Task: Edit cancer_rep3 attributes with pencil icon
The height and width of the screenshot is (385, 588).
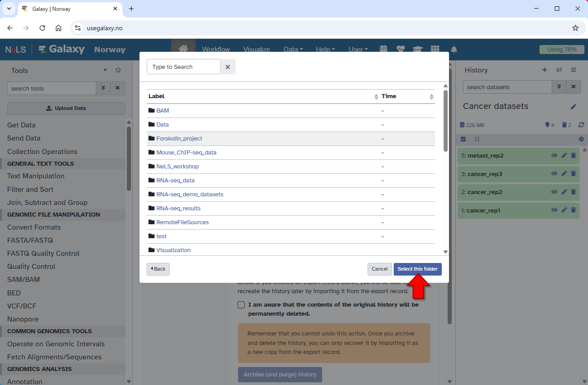Action: pyautogui.click(x=564, y=174)
